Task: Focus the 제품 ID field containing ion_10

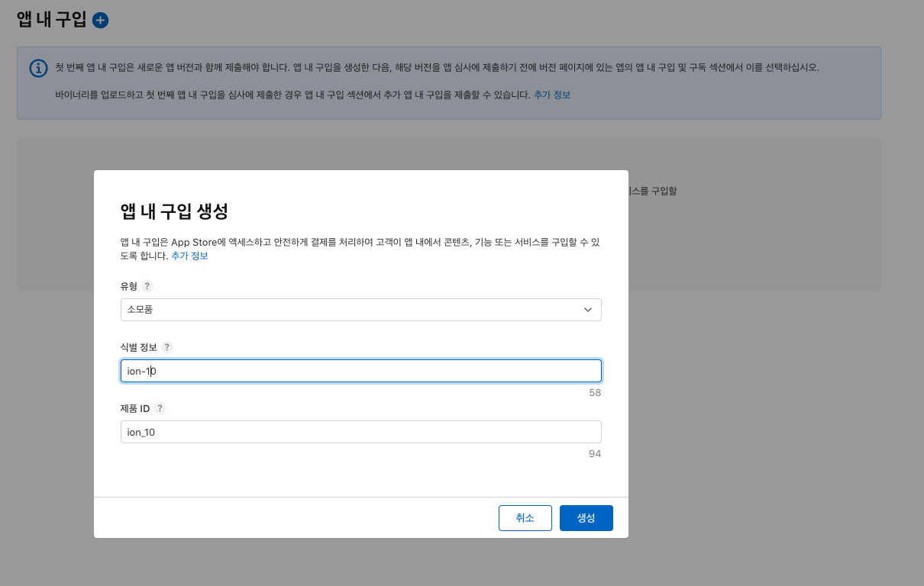Action: pyautogui.click(x=361, y=432)
